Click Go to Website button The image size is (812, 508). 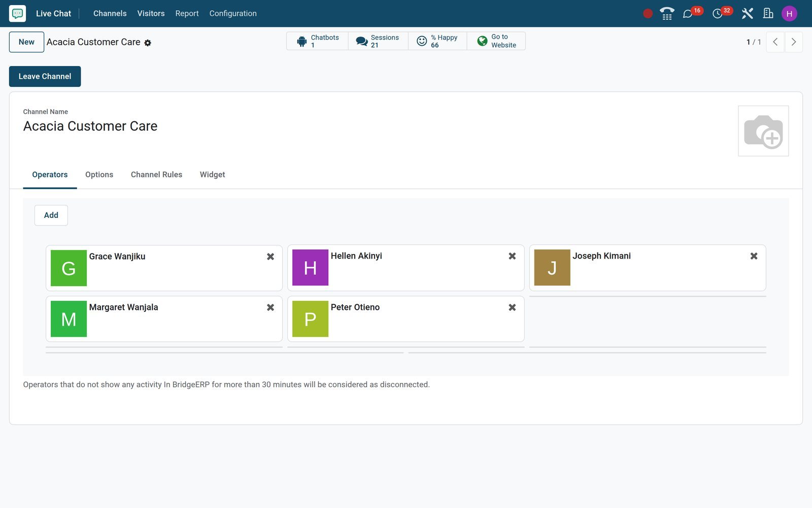point(496,41)
